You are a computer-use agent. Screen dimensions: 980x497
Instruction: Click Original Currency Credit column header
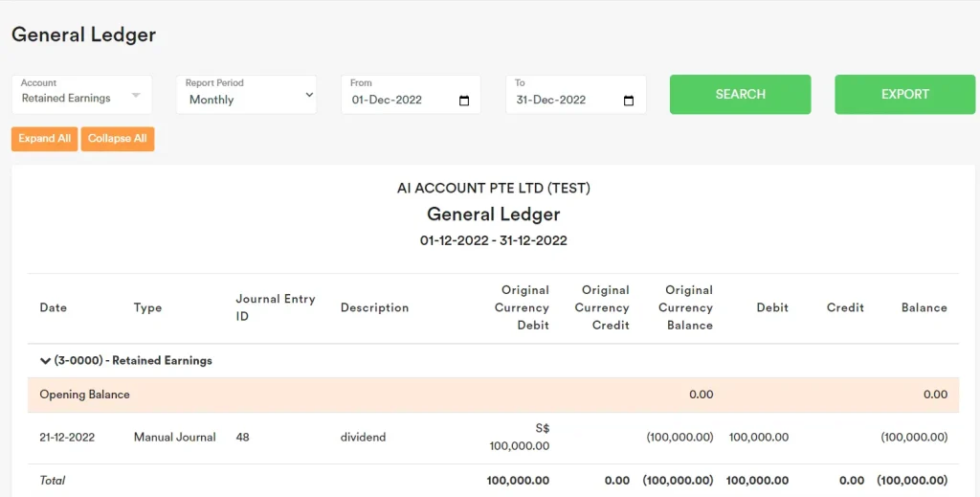(x=602, y=307)
